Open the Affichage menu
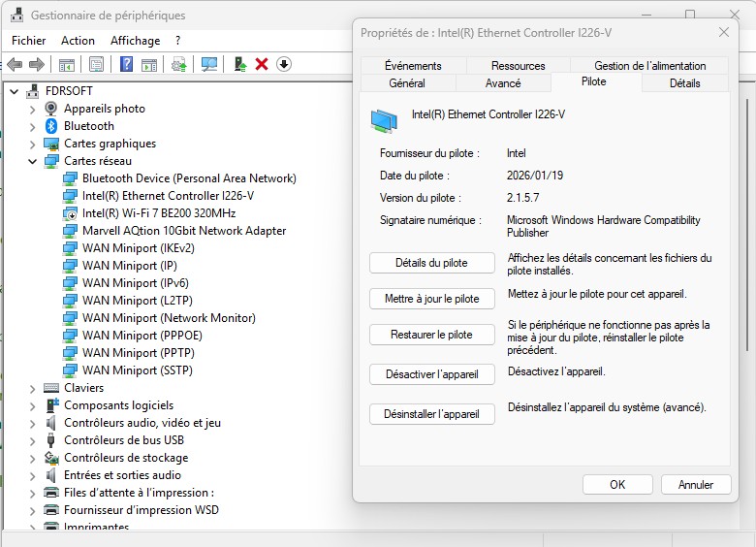 click(x=135, y=41)
